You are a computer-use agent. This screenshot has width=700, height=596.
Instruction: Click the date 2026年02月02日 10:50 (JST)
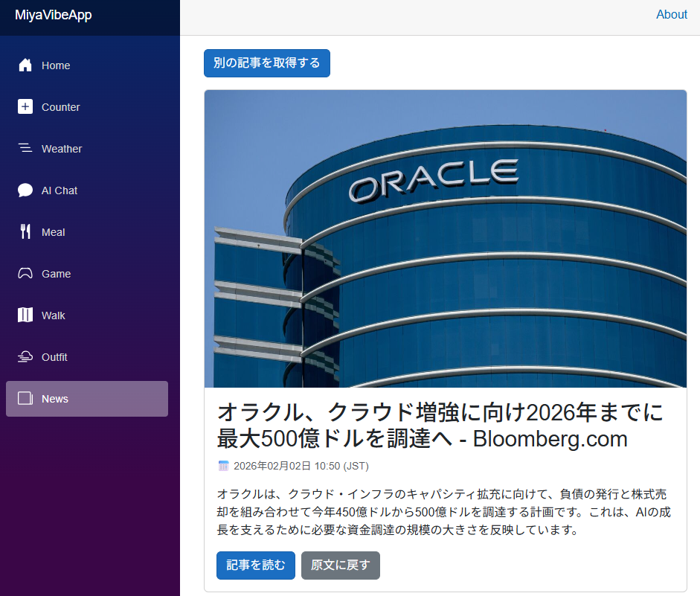click(x=301, y=466)
